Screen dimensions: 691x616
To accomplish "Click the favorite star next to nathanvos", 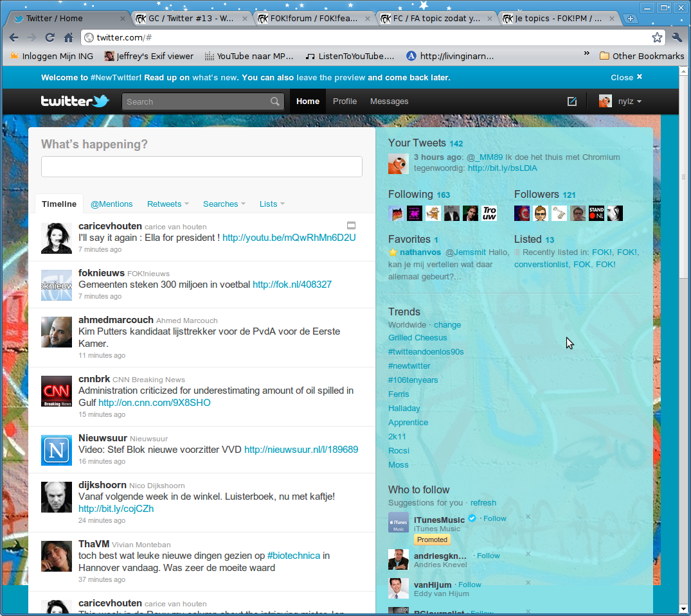I will click(393, 252).
